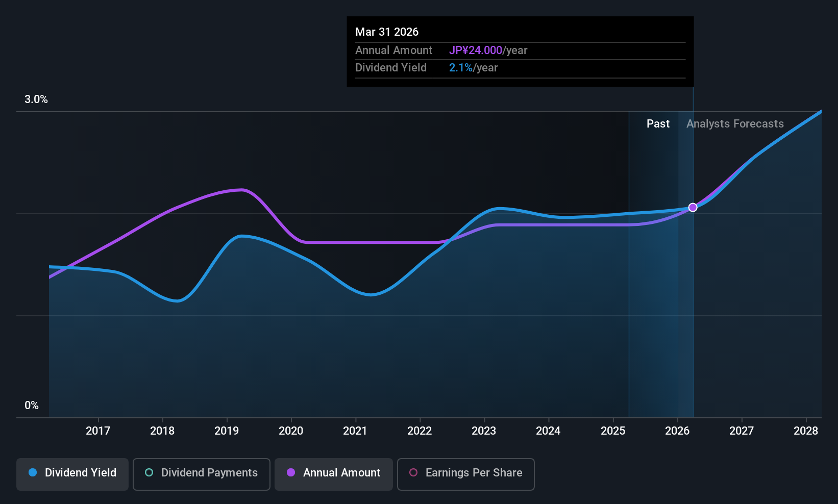Click the teal Dividend Payments circle icon
Viewport: 838px width, 504px height.
[x=149, y=472]
